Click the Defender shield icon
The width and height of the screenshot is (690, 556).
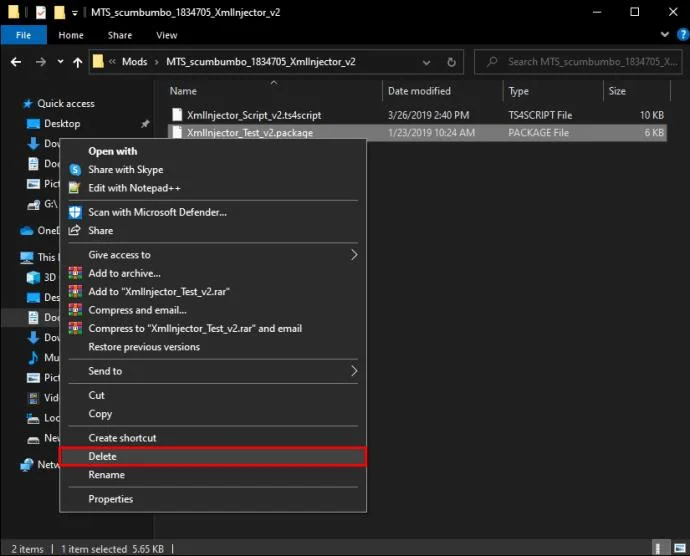pos(75,212)
